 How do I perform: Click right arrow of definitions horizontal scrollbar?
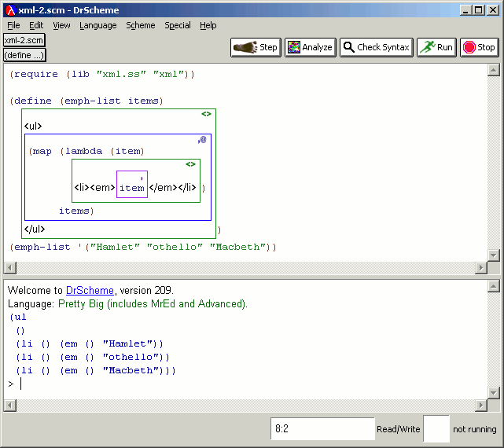pos(481,268)
